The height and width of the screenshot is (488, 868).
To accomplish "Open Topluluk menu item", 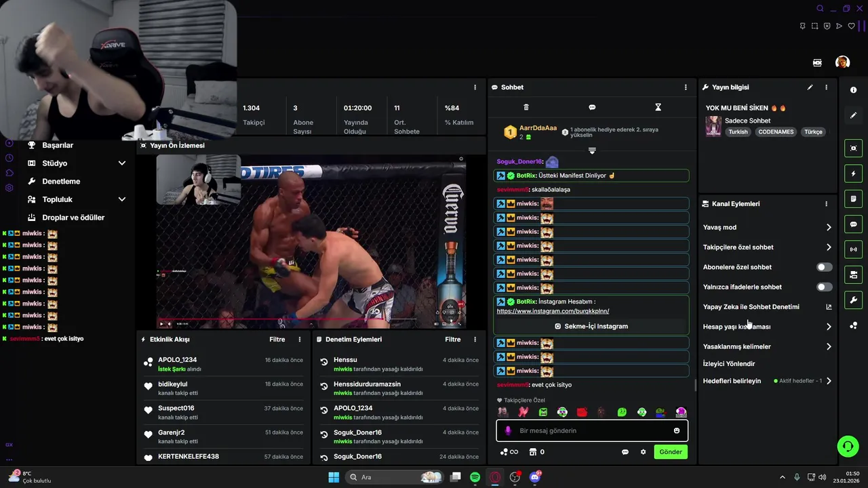I will point(57,199).
